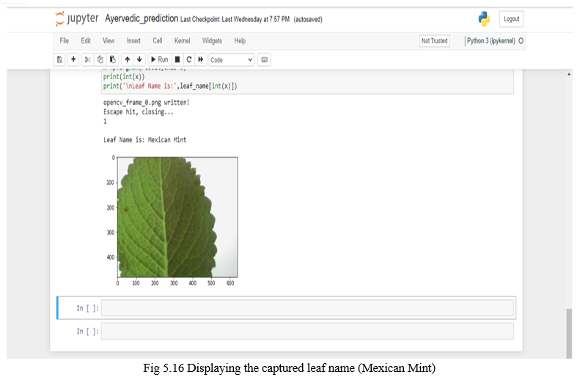Click the 'Leaf Name is: Mexican Mint' output
588x377 pixels.
tap(144, 140)
